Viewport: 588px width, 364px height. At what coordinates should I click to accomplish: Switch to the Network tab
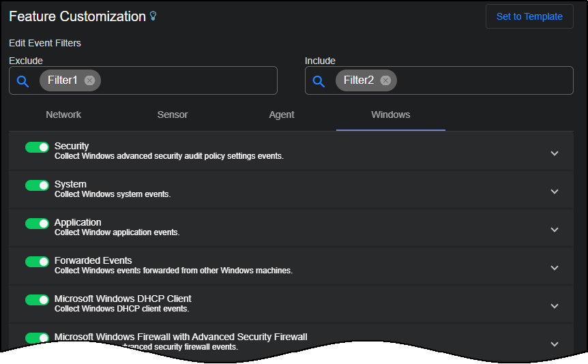click(x=63, y=115)
